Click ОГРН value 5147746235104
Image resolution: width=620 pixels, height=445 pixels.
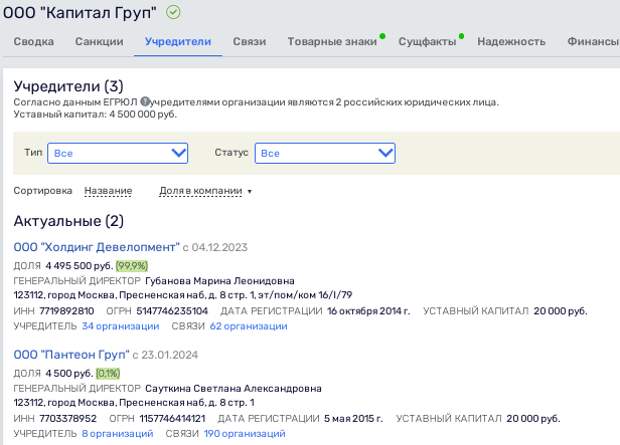coord(172,311)
